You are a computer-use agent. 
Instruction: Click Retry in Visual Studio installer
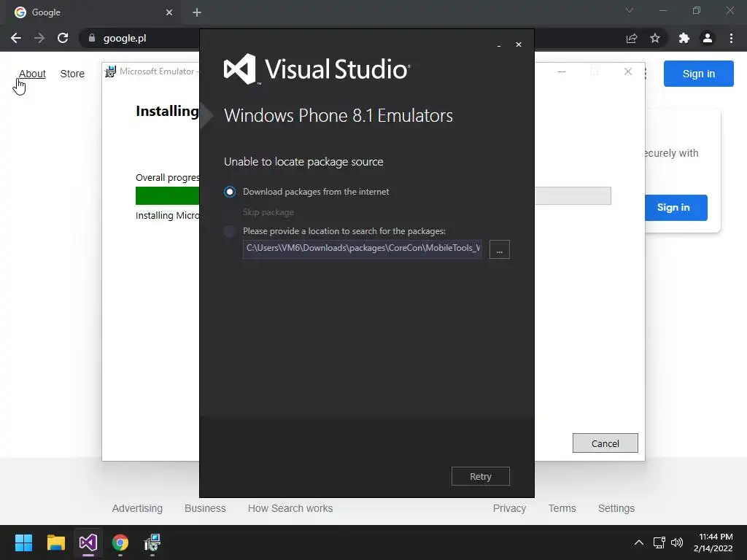click(480, 476)
